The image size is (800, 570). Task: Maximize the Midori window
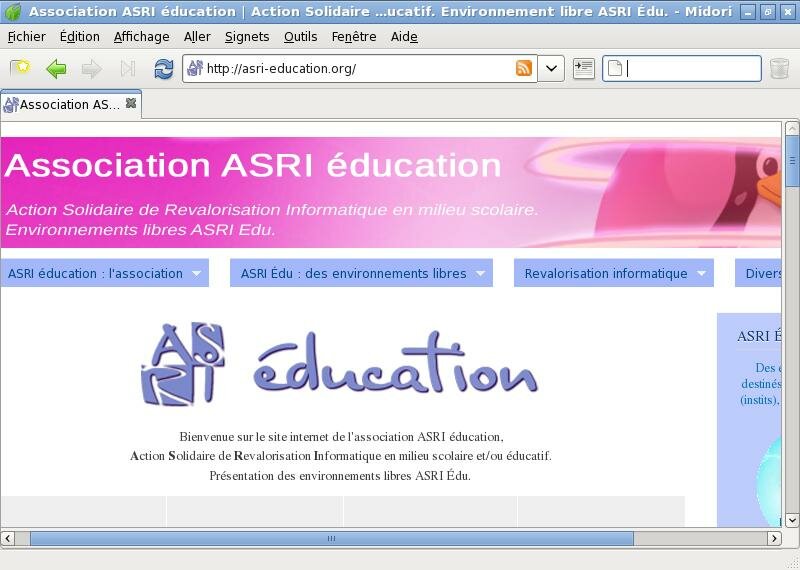(768, 12)
